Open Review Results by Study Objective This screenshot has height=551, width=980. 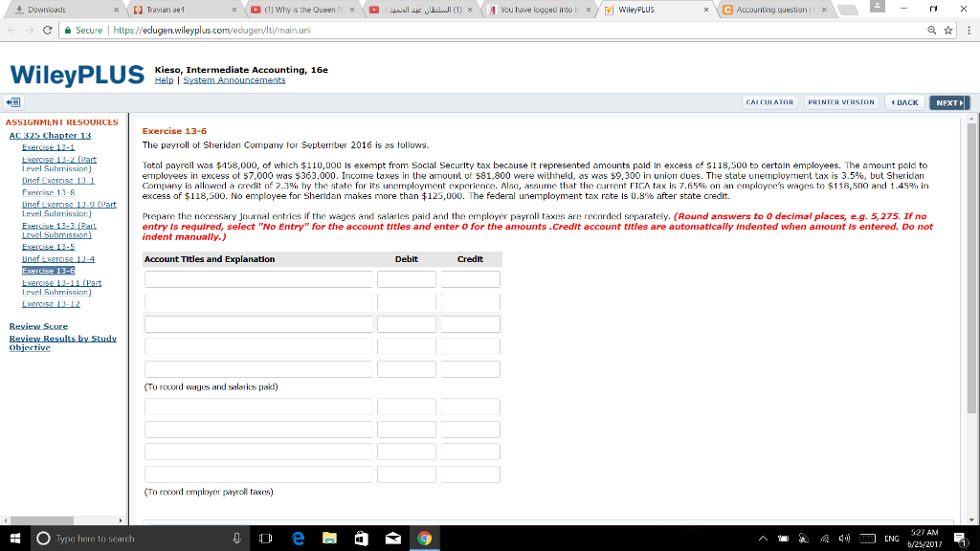[x=62, y=343]
